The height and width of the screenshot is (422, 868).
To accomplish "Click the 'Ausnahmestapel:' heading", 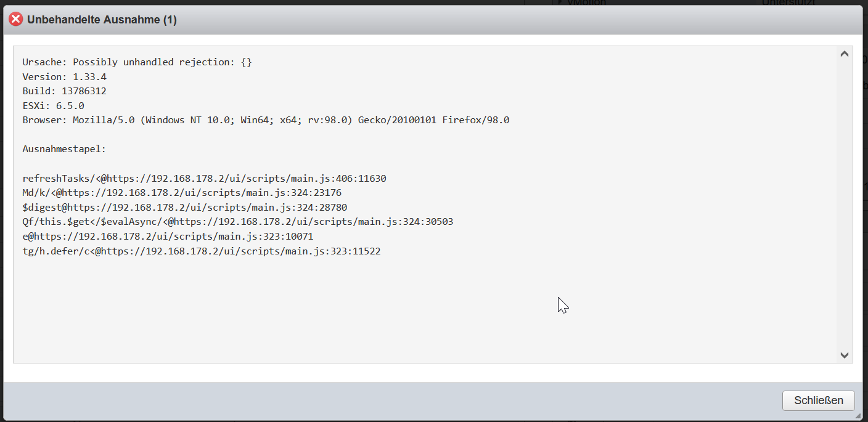I will [65, 149].
